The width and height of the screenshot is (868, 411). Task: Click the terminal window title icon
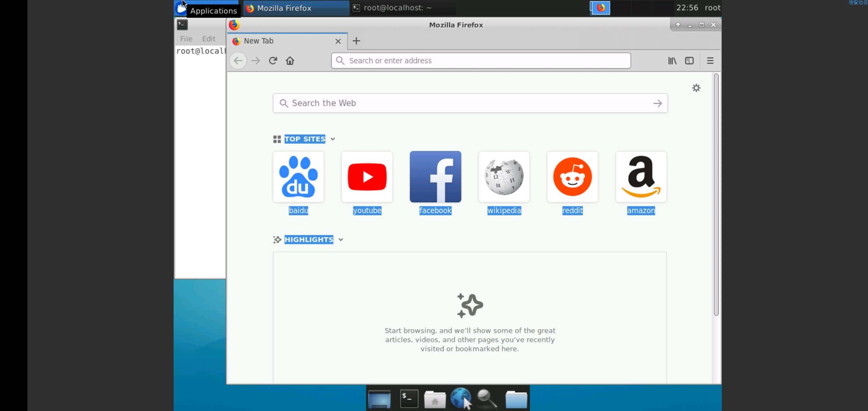182,25
